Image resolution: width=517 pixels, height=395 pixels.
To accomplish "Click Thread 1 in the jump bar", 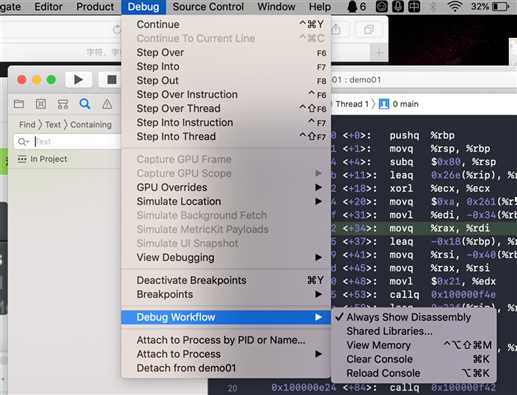I will click(x=352, y=104).
